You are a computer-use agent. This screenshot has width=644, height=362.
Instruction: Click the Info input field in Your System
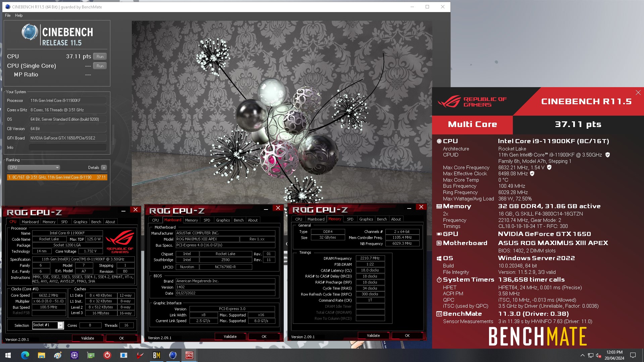pyautogui.click(x=67, y=147)
